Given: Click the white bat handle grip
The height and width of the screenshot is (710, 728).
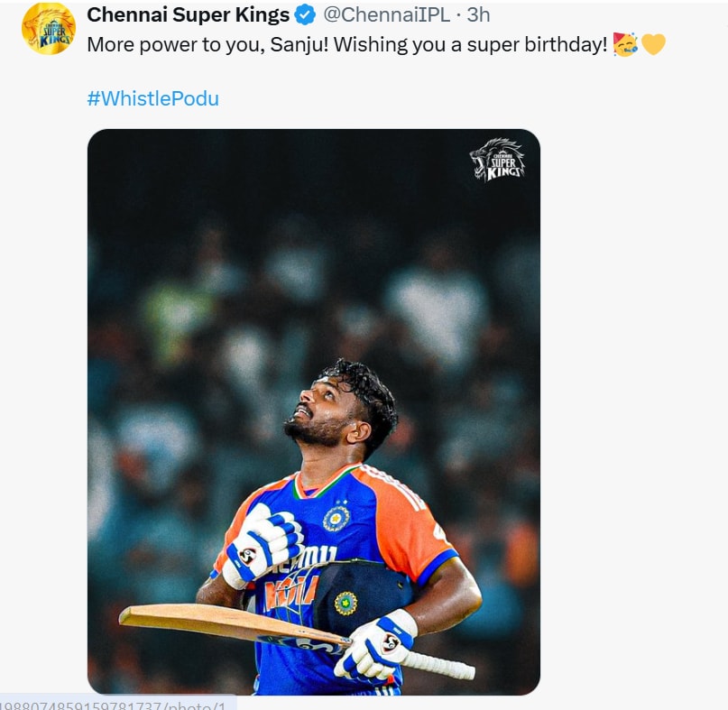Looking at the screenshot, I should pos(442,667).
